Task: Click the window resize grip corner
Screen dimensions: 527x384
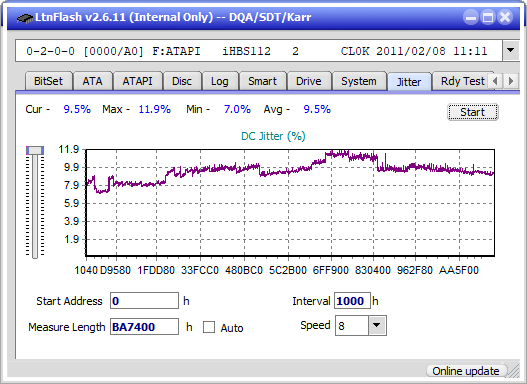Action: pyautogui.click(x=514, y=371)
